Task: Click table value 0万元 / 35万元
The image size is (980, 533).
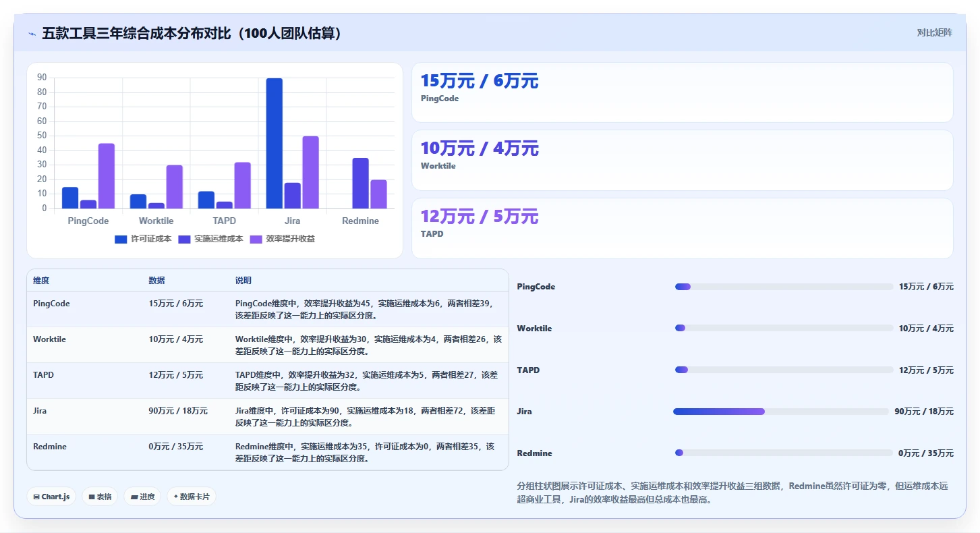Action: pyautogui.click(x=176, y=447)
